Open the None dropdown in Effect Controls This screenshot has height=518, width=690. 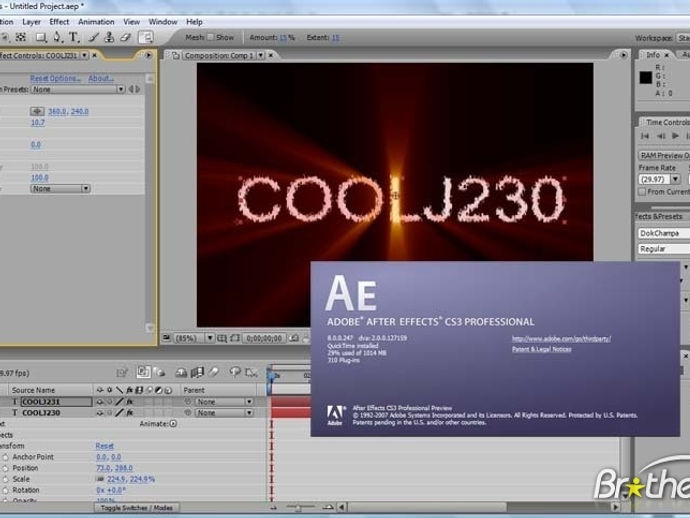pos(60,188)
